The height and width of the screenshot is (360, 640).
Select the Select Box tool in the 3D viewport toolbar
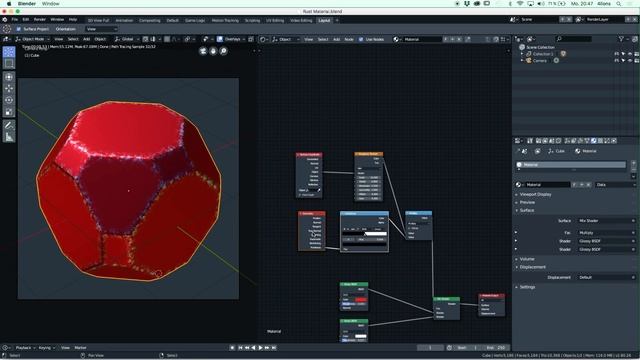[9, 64]
